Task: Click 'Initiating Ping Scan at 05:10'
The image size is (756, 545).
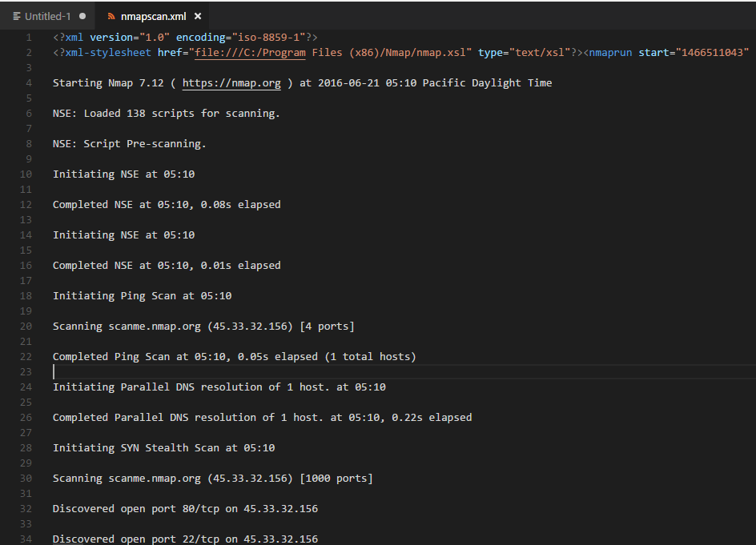Action: 143,295
